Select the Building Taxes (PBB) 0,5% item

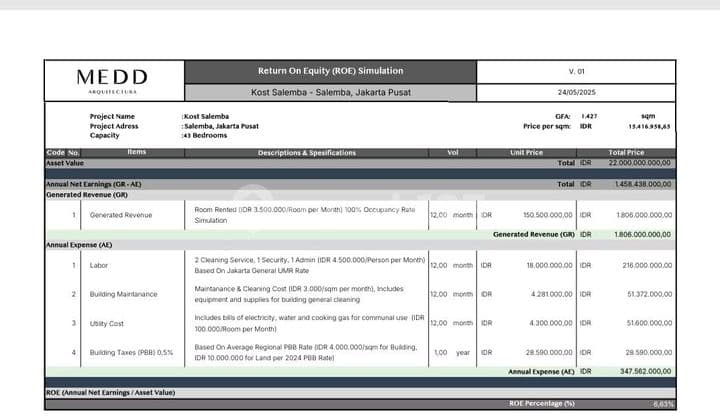click(131, 352)
